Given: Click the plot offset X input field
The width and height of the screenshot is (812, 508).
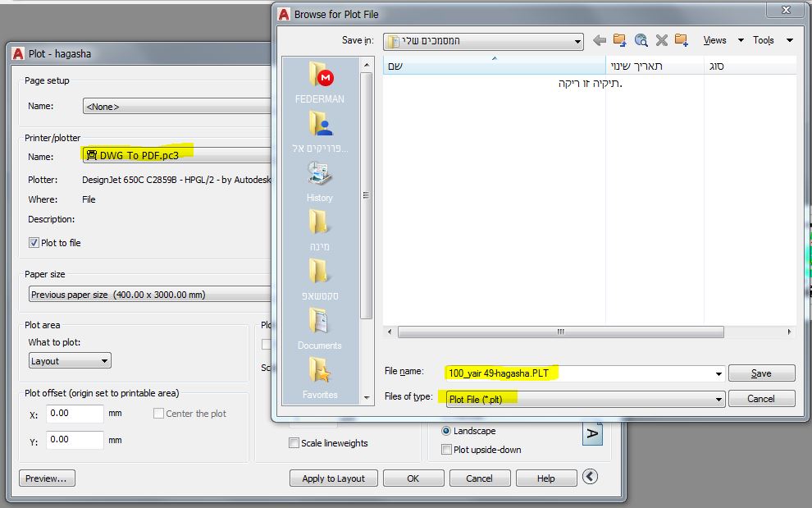Looking at the screenshot, I should pyautogui.click(x=75, y=413).
